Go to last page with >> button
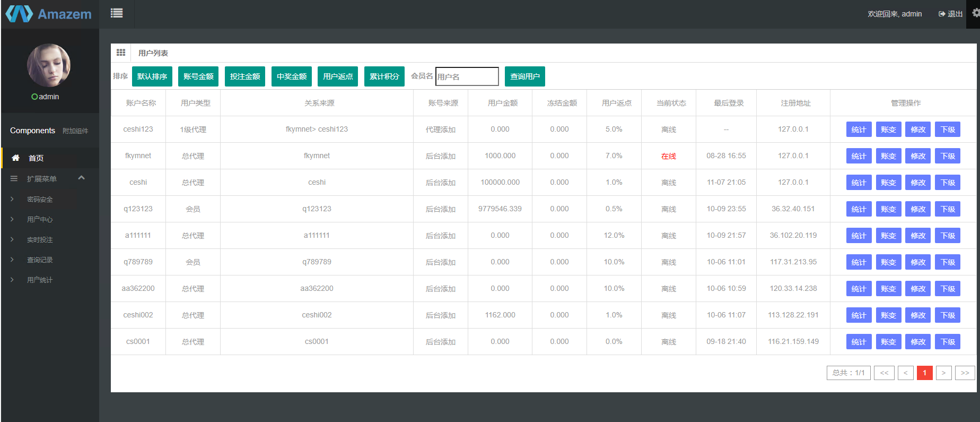The height and width of the screenshot is (422, 980). (965, 373)
